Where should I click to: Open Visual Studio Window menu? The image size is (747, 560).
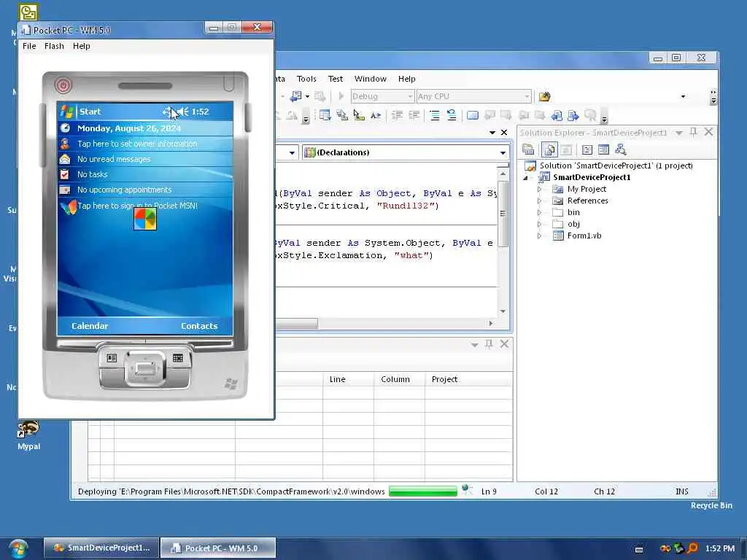click(370, 79)
